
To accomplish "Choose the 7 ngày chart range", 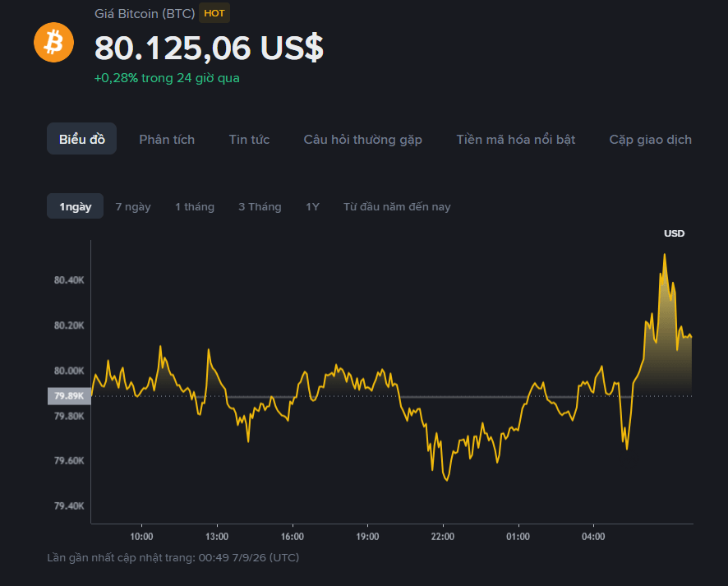I will pos(133,206).
